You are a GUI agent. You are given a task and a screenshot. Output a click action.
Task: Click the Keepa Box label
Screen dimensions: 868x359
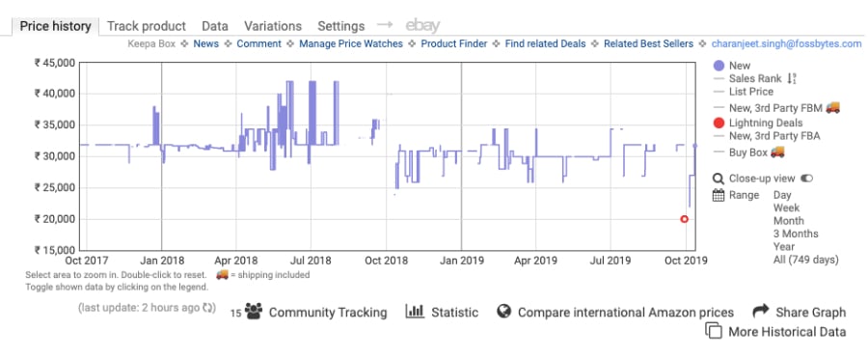pos(150,43)
